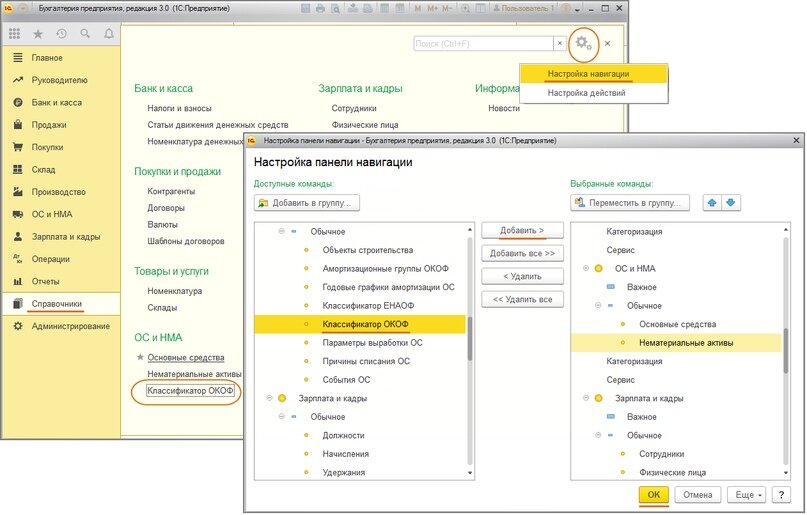Screen dimensions: 807x515
Task: Click Добавить > button
Action: click(522, 230)
